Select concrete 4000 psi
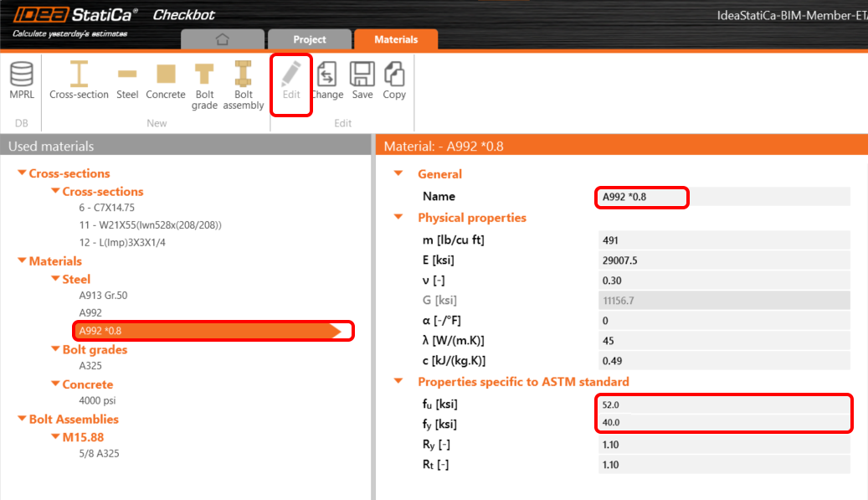The height and width of the screenshot is (500, 868). (97, 400)
